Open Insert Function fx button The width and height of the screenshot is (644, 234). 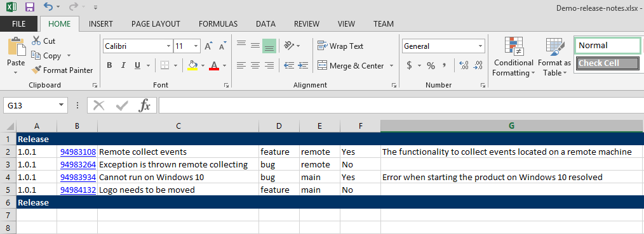point(144,106)
